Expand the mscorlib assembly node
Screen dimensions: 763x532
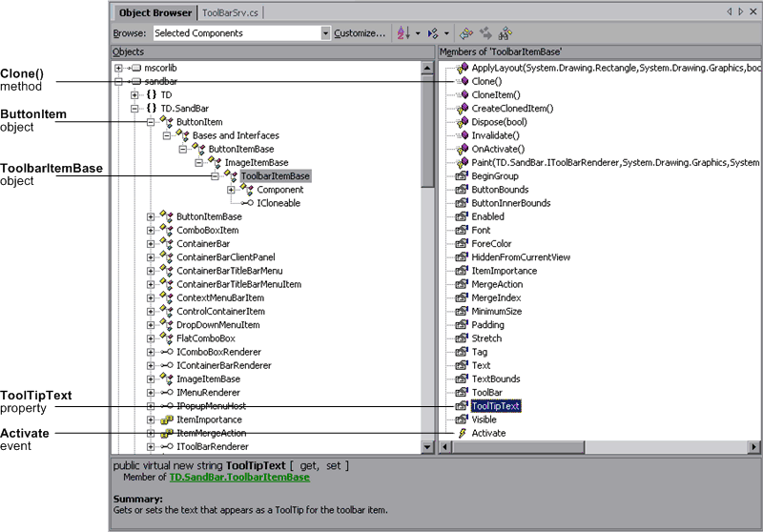[118, 68]
